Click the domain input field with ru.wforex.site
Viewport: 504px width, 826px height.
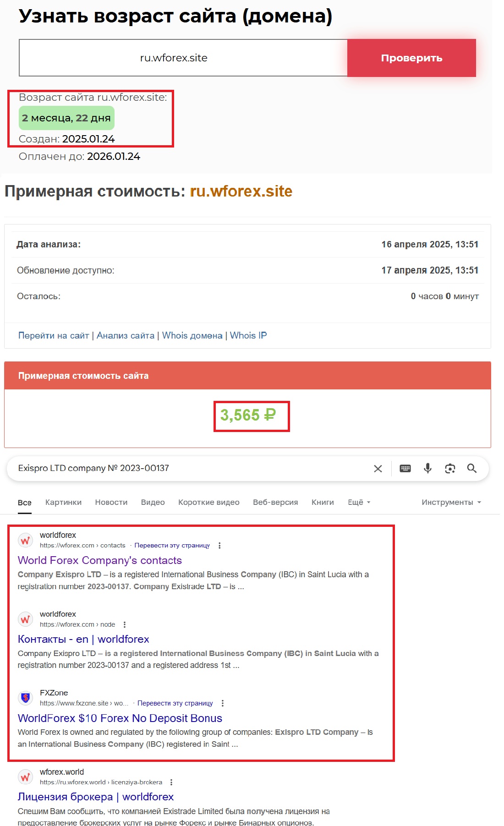[x=183, y=58]
